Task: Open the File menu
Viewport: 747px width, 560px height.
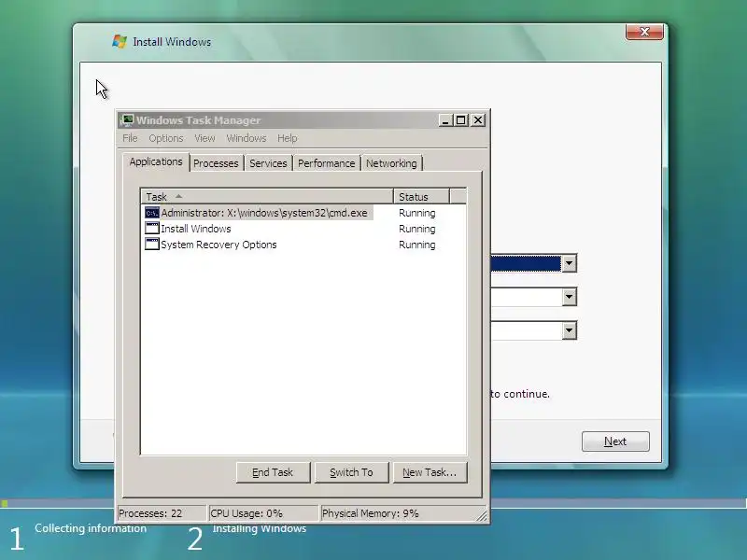Action: [130, 138]
